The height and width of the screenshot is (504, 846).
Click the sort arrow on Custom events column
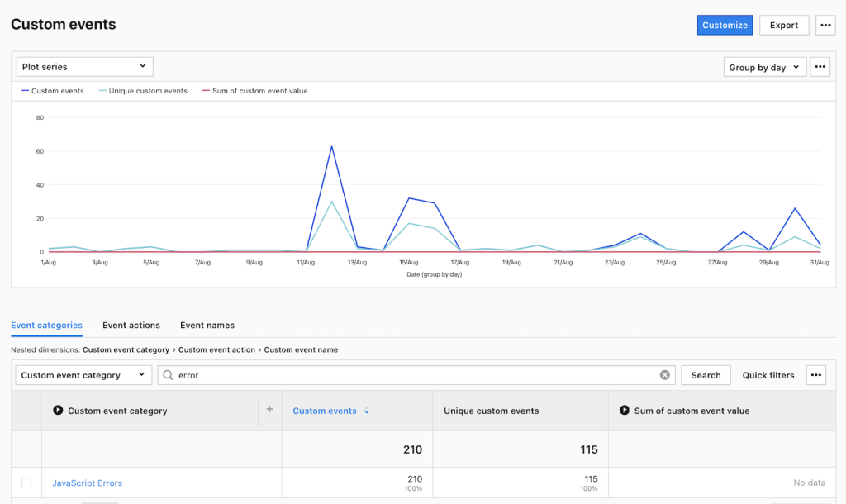[367, 411]
